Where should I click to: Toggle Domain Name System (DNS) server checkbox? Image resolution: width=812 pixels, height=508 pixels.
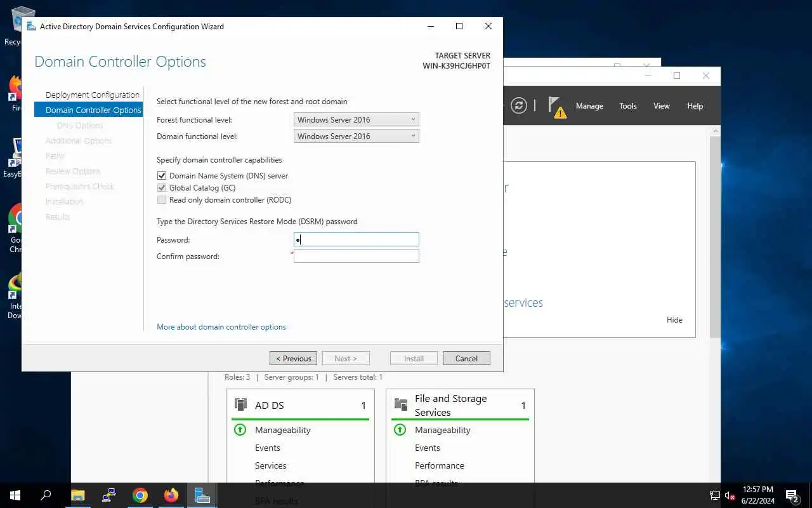pyautogui.click(x=162, y=176)
